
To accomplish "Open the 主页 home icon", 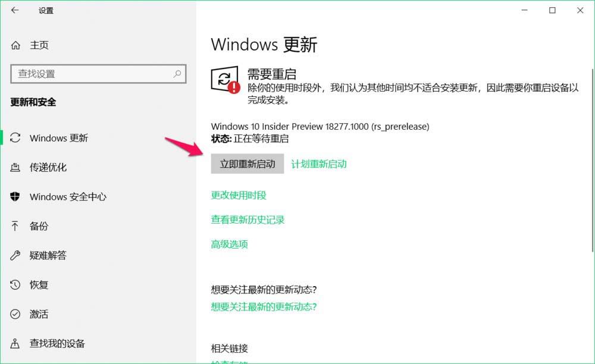I will 15,45.
